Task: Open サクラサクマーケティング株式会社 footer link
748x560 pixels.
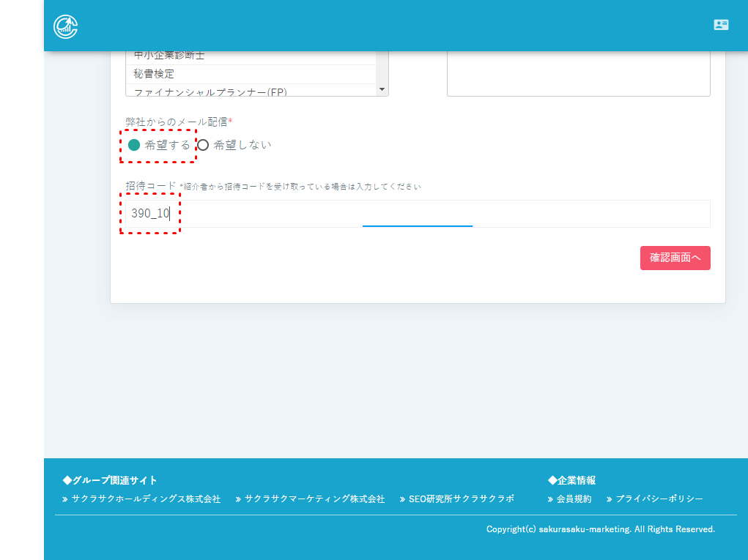Action: pos(314,499)
